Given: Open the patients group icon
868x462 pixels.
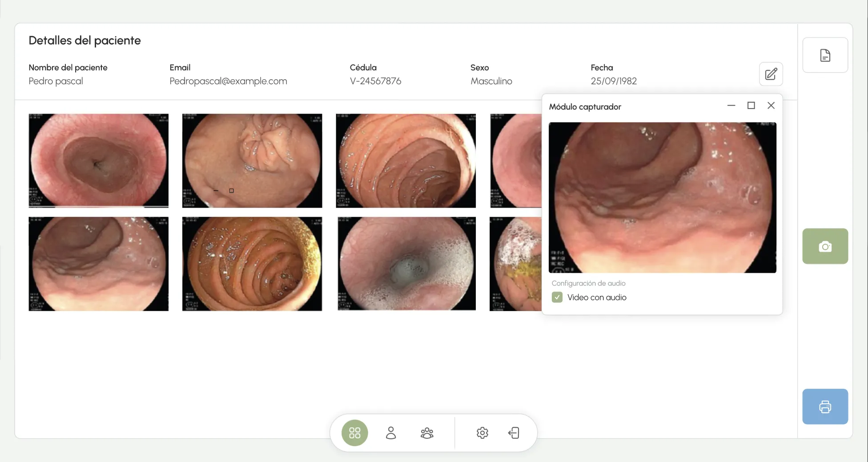Looking at the screenshot, I should click(x=427, y=433).
